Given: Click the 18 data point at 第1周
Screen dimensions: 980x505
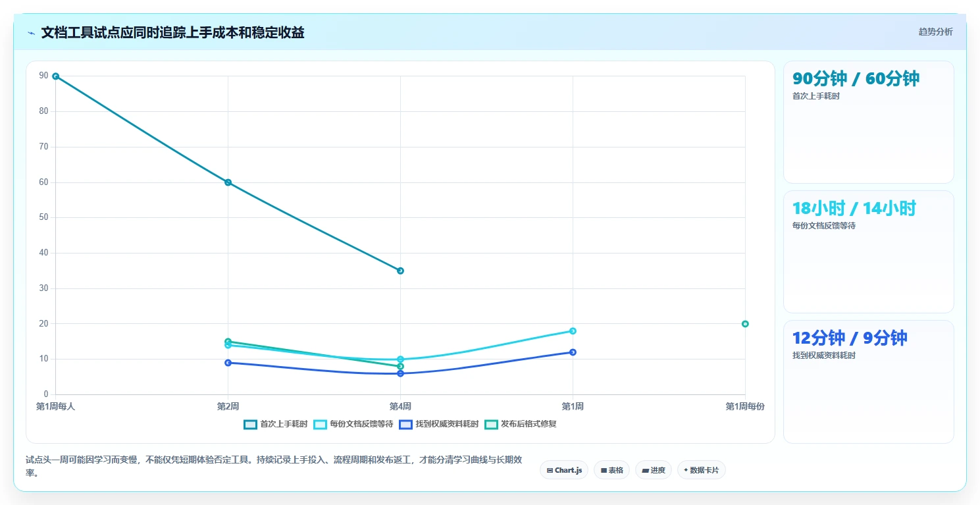Looking at the screenshot, I should (573, 331).
